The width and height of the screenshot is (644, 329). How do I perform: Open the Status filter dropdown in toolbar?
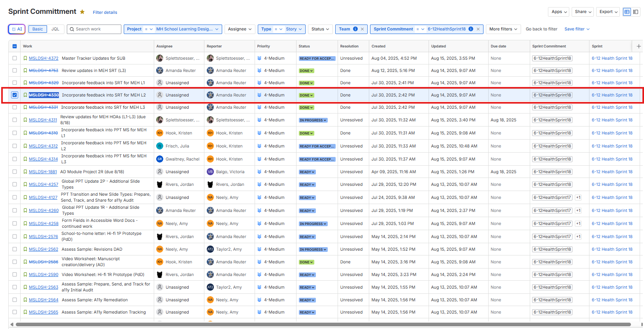(320, 29)
